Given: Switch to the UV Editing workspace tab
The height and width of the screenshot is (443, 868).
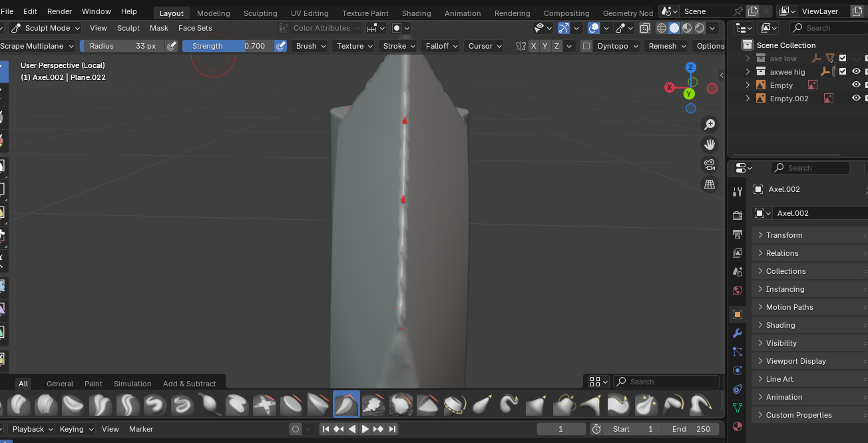Looking at the screenshot, I should 310,13.
